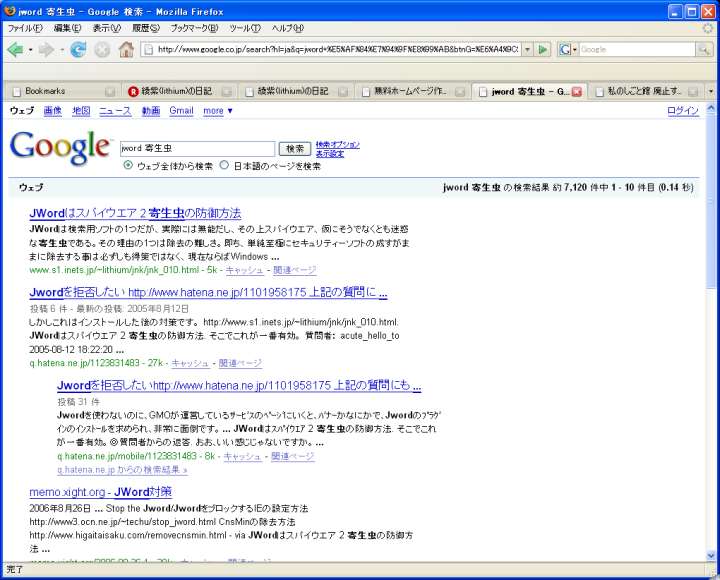Viewport: 720px width, 580px height.
Task: Click the Google search query input field
Action: 196,148
